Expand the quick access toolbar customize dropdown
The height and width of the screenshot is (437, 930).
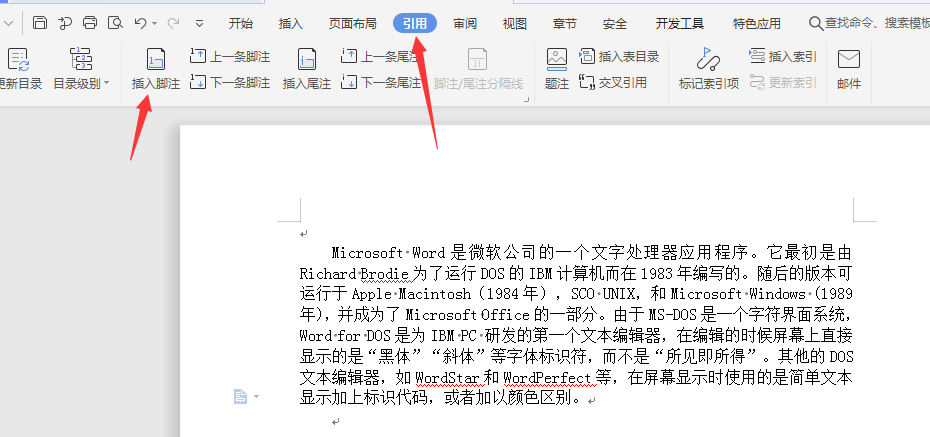point(199,24)
